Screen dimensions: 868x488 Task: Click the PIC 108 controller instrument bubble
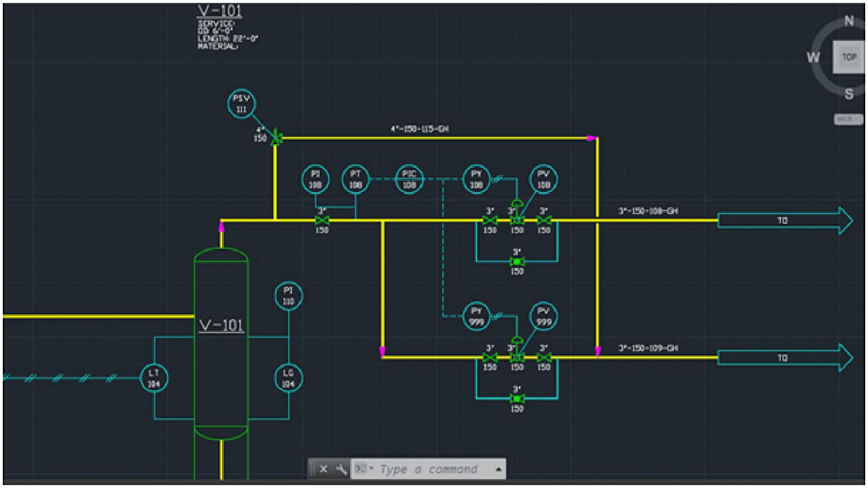coord(410,180)
